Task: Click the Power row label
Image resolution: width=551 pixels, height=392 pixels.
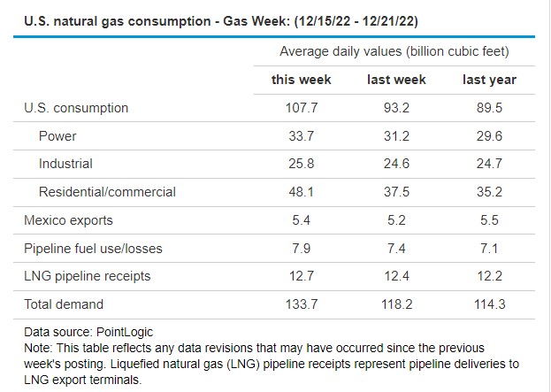Action: click(x=57, y=136)
